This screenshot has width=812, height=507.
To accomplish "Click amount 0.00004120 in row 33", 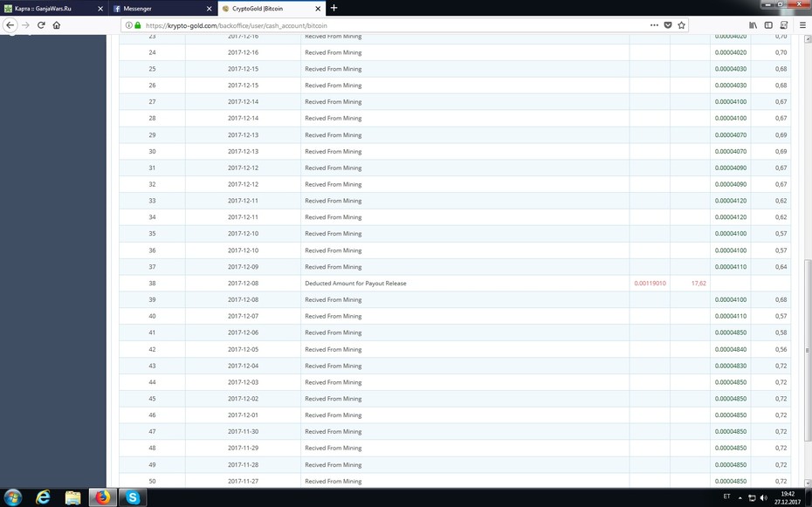I will [x=731, y=201].
